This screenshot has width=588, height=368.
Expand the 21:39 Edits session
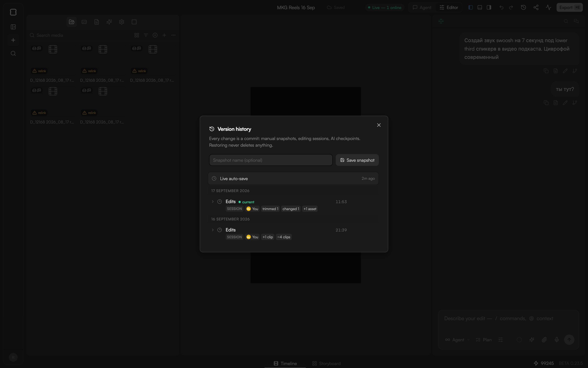point(213,230)
